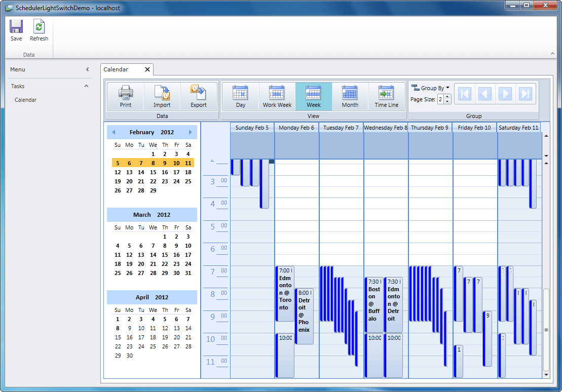Go to the next group page
Image resolution: width=562 pixels, height=392 pixels.
505,94
